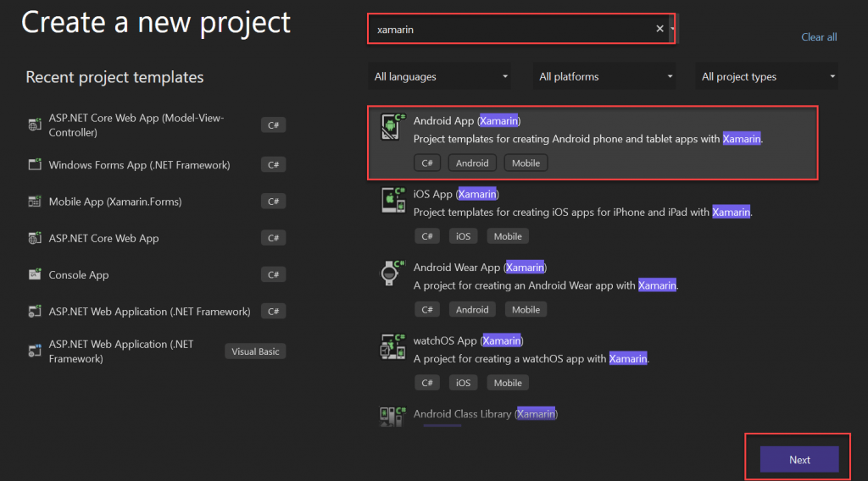The height and width of the screenshot is (481, 868).
Task: Select Android Wear App (Xamarin) template title
Action: pos(480,268)
